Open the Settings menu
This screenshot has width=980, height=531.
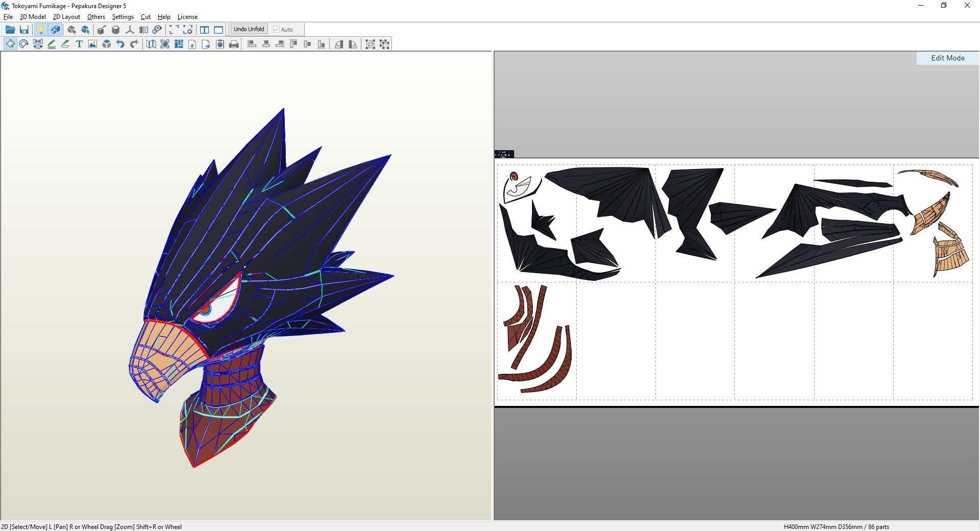point(122,17)
